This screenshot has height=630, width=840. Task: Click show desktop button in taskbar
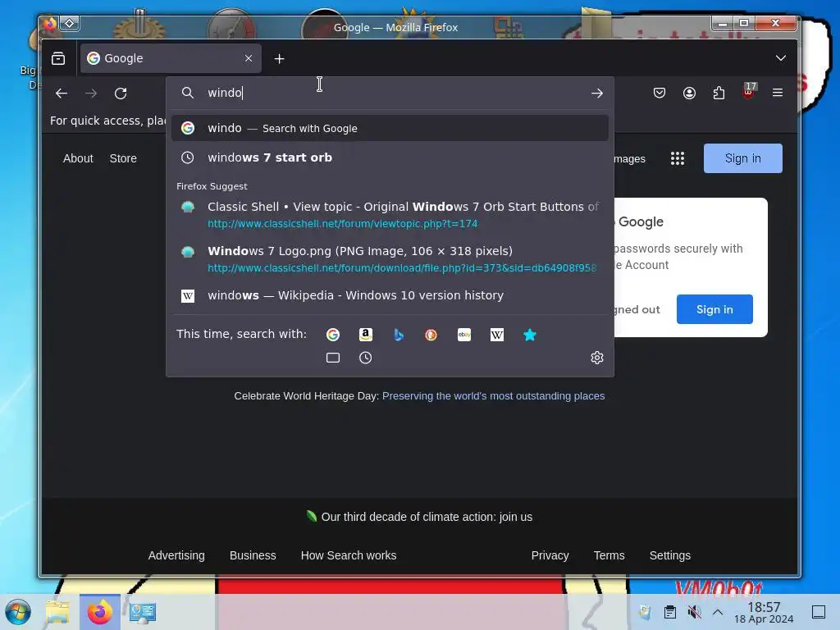click(819, 612)
